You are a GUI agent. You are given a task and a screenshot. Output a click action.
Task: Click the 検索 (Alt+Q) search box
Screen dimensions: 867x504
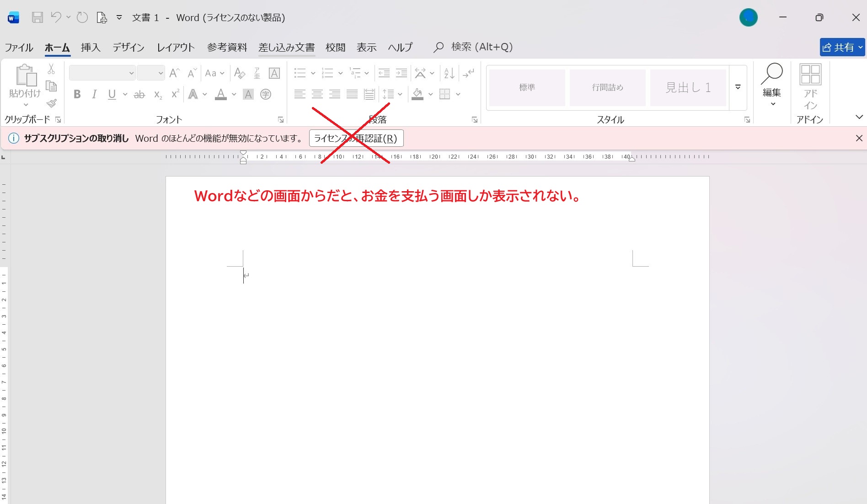coord(473,47)
